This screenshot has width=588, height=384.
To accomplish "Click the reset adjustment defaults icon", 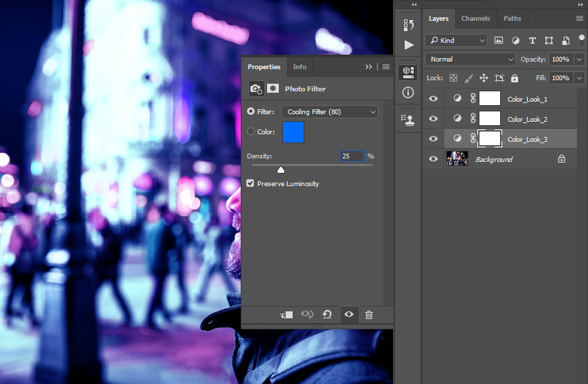I will (327, 315).
